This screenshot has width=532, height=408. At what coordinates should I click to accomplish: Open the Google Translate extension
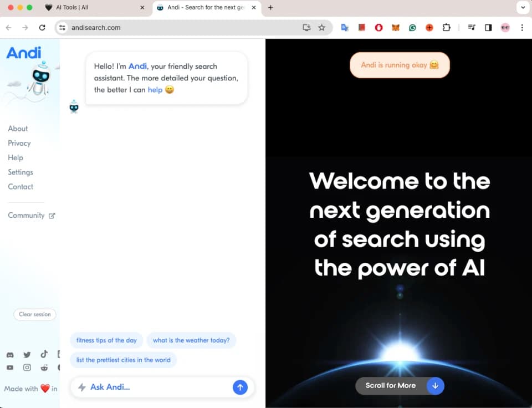[345, 28]
